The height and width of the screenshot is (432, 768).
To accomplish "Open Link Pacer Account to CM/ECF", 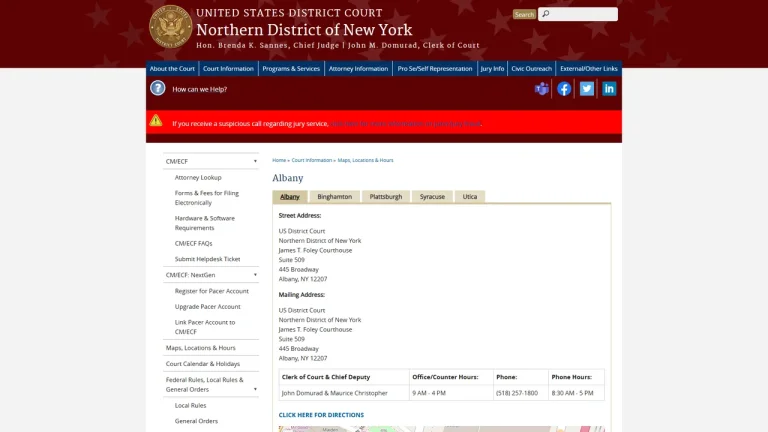I will [x=205, y=327].
